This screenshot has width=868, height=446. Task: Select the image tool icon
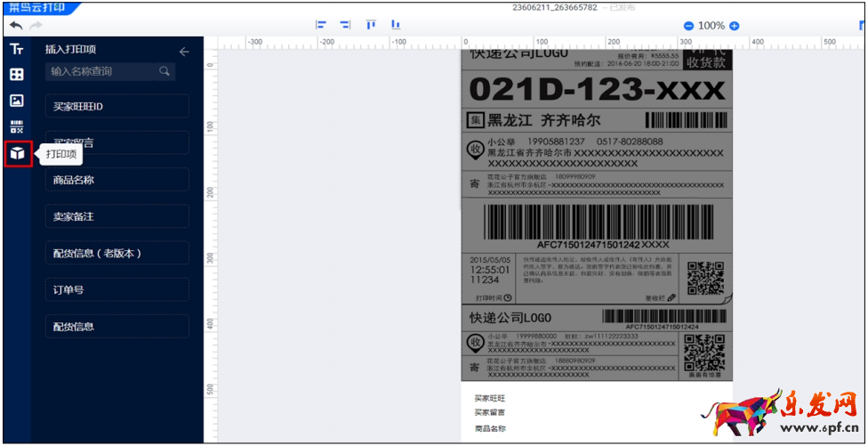[17, 101]
